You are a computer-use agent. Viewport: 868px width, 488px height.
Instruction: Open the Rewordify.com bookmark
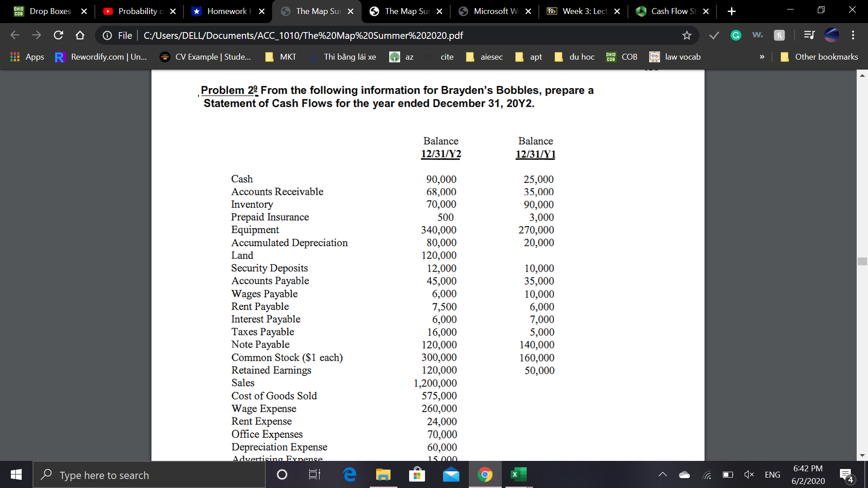click(100, 57)
